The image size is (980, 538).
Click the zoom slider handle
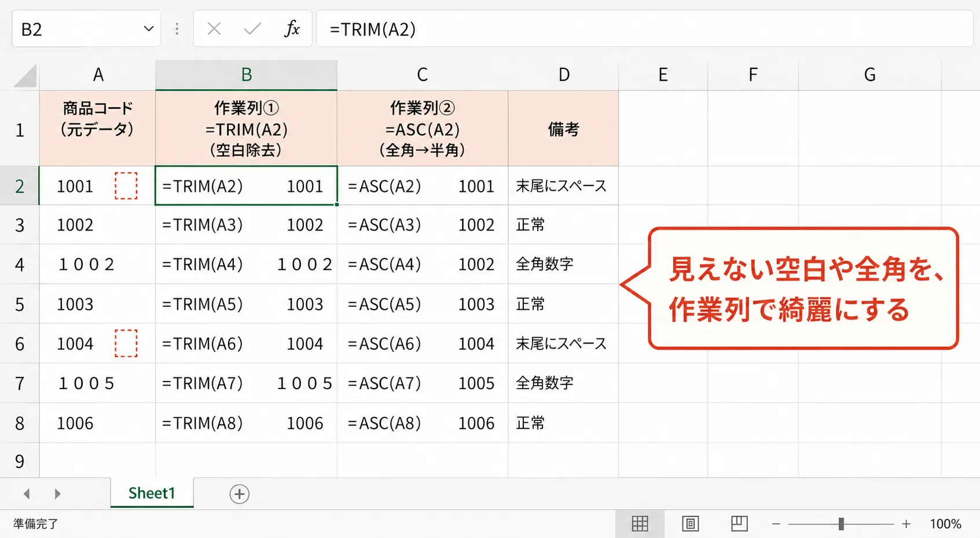[x=841, y=524]
